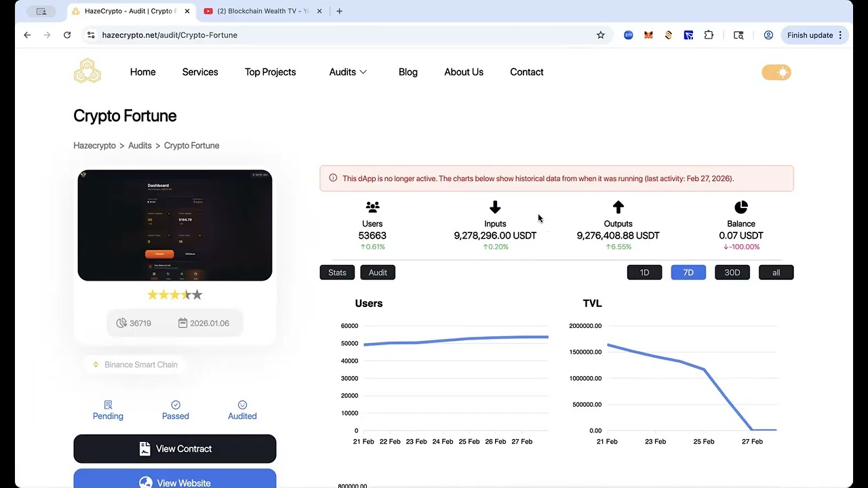Click the info icon in the inactive dApp alert
The image size is (868, 488).
(333, 178)
